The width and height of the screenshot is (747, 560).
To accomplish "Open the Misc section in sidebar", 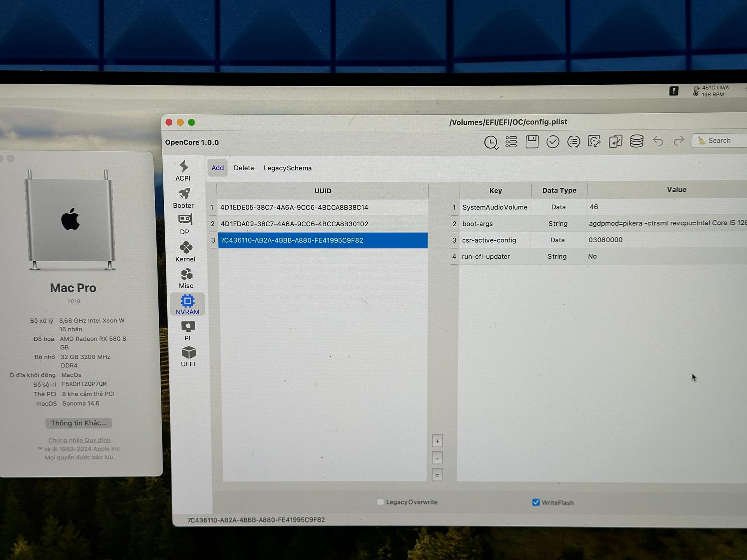I will pyautogui.click(x=186, y=278).
